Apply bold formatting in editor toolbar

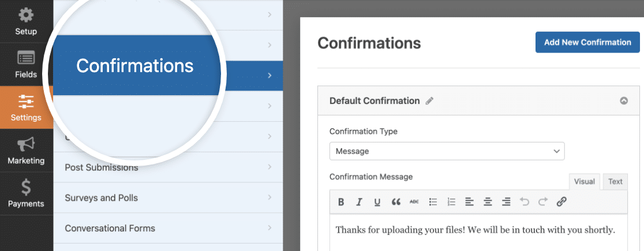(x=341, y=202)
